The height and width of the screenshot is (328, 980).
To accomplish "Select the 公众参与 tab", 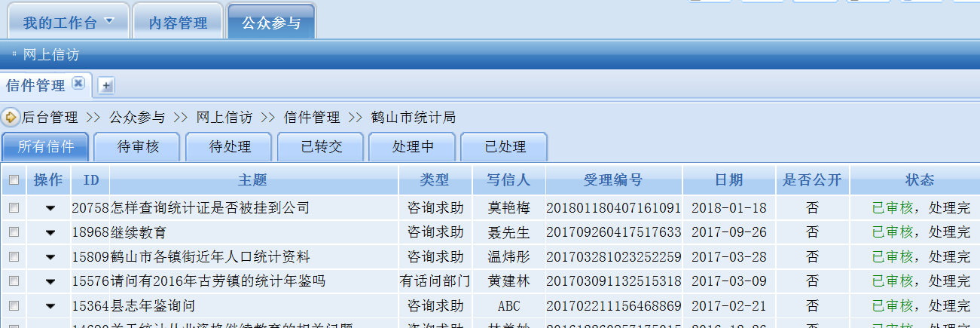I will tap(270, 23).
